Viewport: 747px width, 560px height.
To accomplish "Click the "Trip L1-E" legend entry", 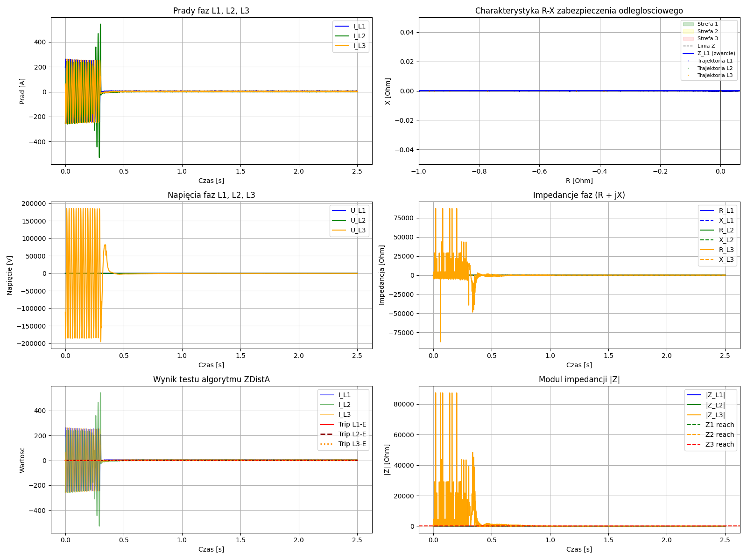I will (352, 424).
